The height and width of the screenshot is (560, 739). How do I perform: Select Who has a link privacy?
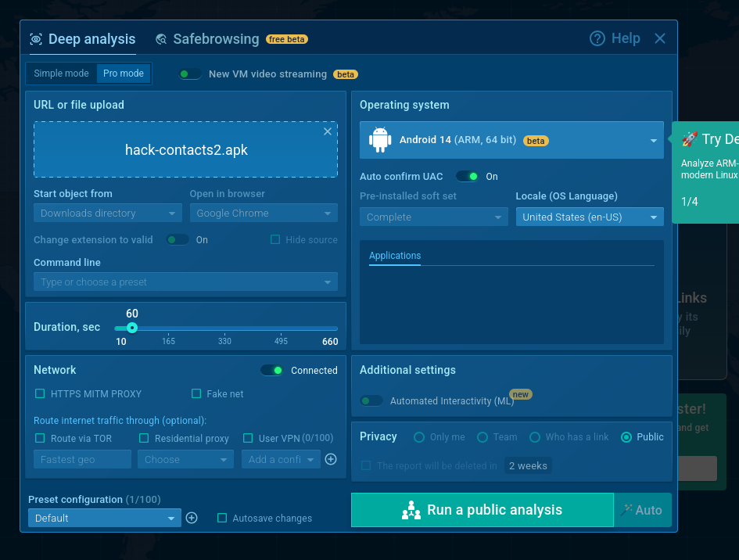point(534,437)
